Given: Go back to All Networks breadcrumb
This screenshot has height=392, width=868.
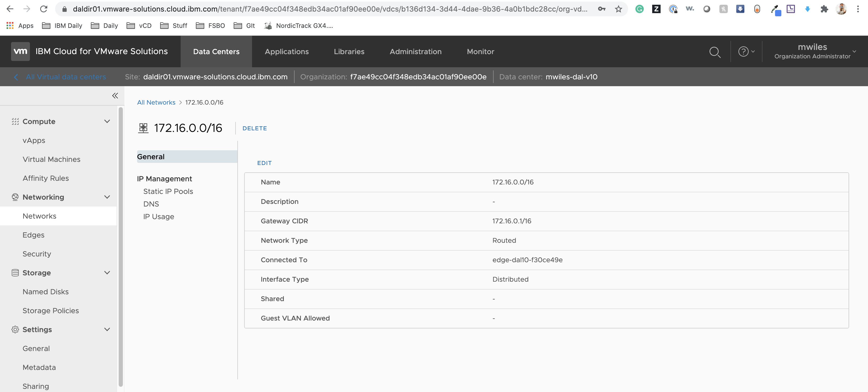Looking at the screenshot, I should pos(156,102).
